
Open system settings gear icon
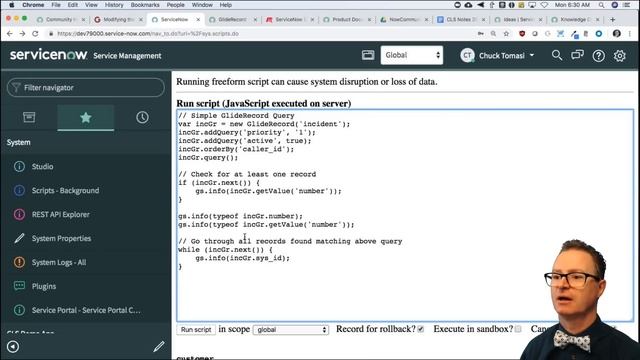(x=620, y=56)
